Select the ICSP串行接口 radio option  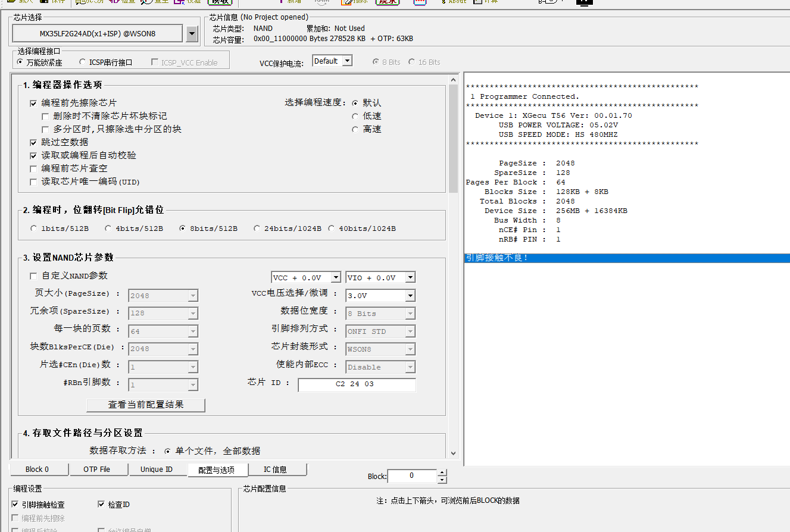83,62
